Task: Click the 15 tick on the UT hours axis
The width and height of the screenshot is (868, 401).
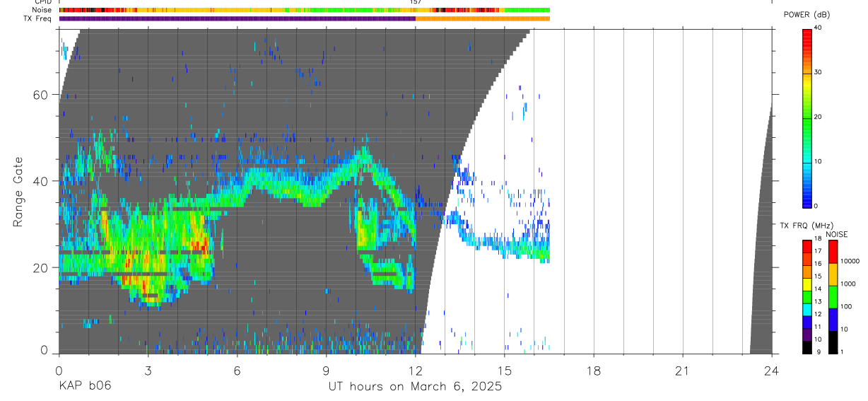Action: [505, 371]
